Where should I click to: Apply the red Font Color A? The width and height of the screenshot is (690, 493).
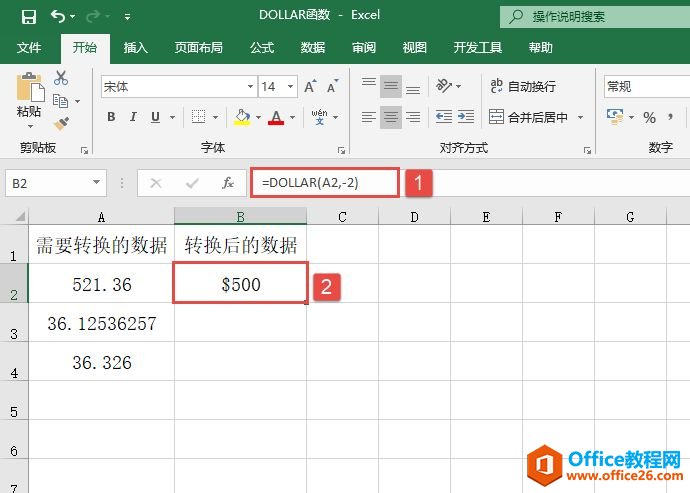pos(276,117)
